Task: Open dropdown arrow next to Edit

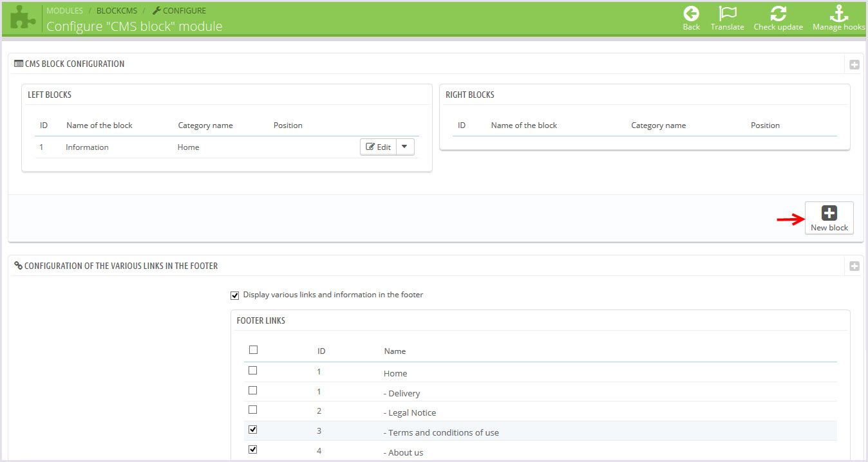Action: [x=404, y=147]
